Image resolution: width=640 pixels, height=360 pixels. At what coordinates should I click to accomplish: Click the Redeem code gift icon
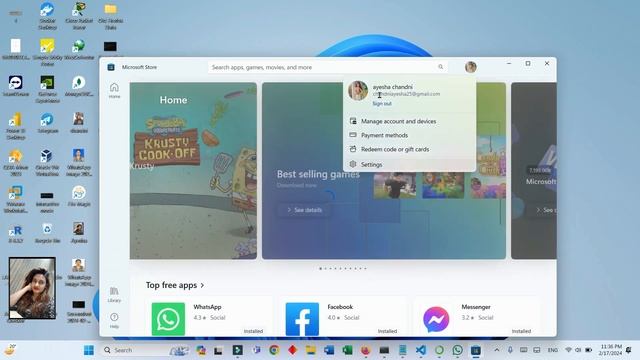click(353, 149)
